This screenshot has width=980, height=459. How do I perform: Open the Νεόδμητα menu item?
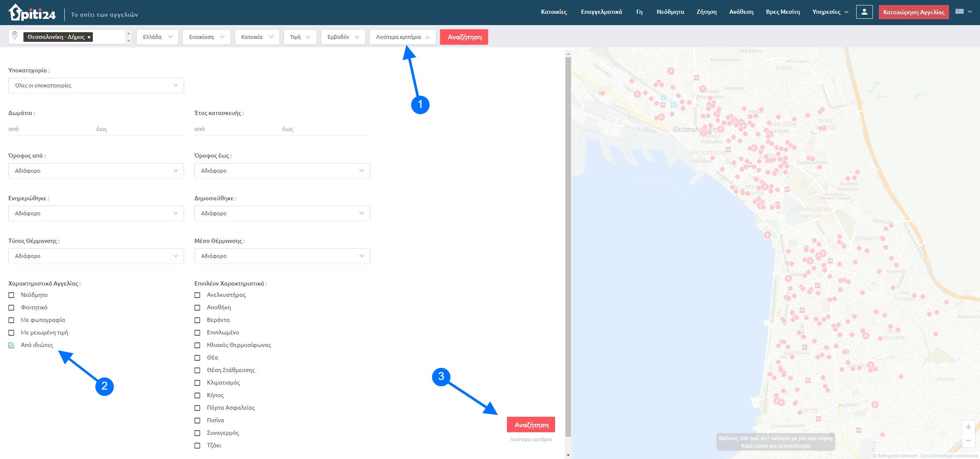(670, 12)
